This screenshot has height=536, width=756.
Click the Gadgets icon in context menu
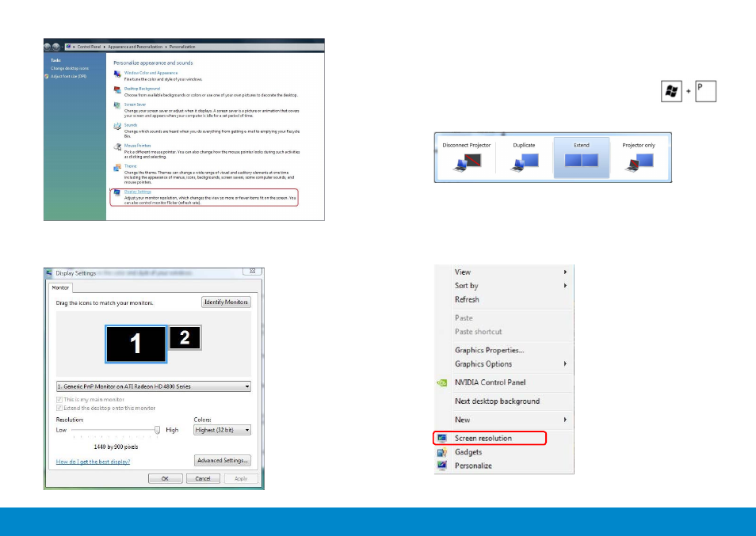pyautogui.click(x=441, y=452)
